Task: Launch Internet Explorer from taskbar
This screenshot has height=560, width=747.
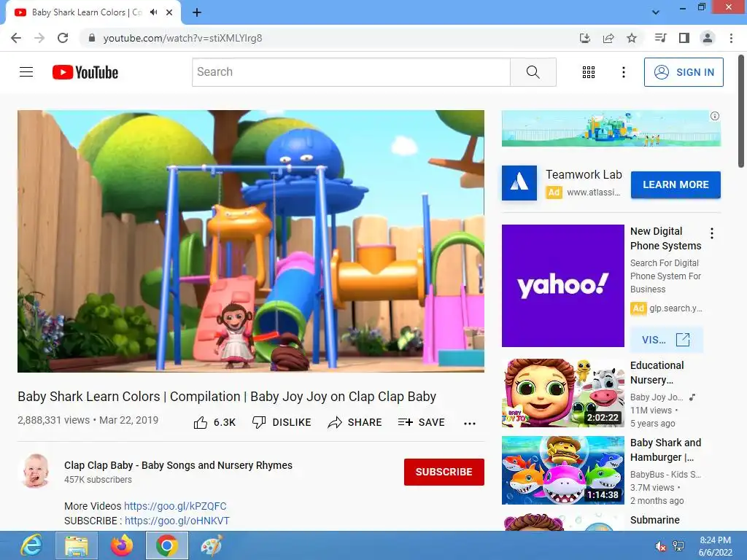Action: coord(31,545)
